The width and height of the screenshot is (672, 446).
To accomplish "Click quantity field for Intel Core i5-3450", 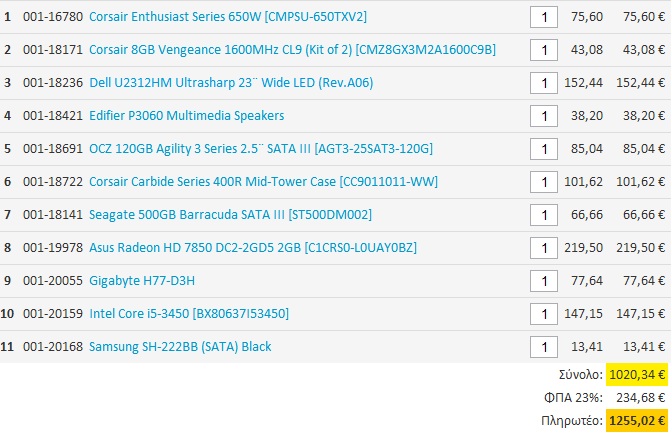I will point(544,314).
